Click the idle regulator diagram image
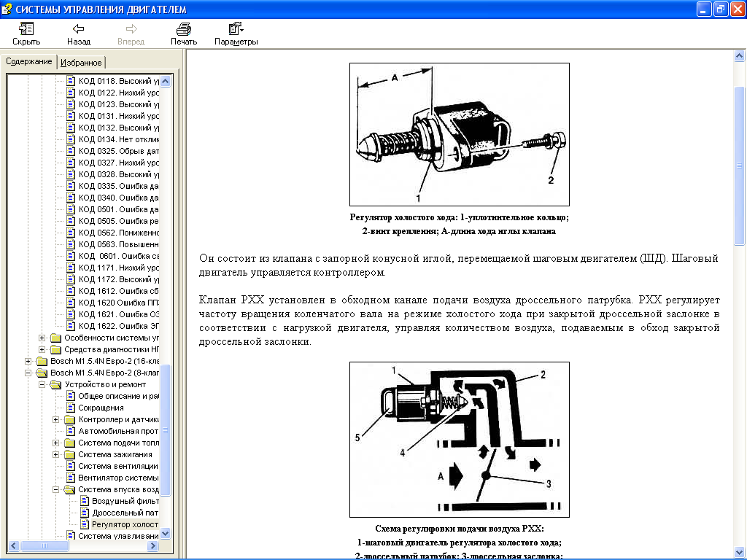The height and width of the screenshot is (560, 747). click(460, 134)
